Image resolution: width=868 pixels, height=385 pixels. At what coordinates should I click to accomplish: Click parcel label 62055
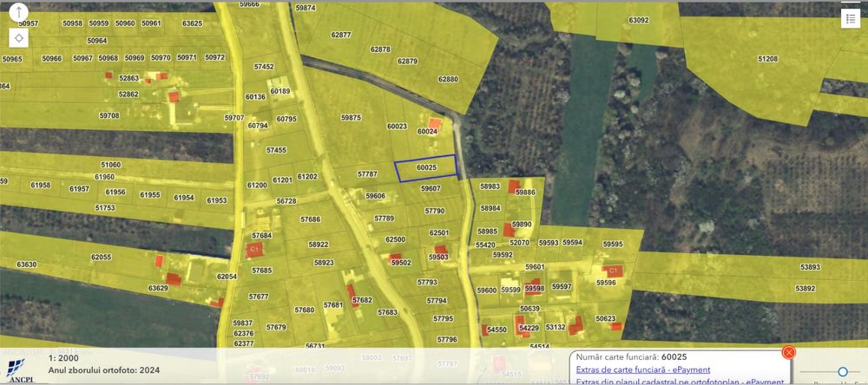(x=102, y=258)
